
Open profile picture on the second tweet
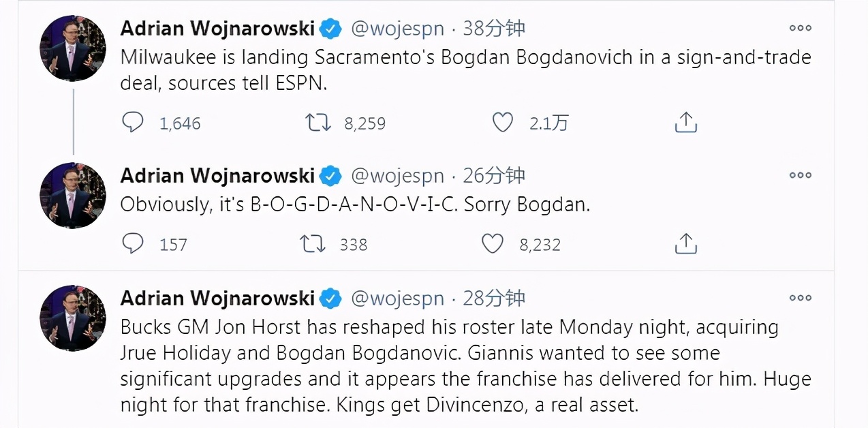(74, 196)
